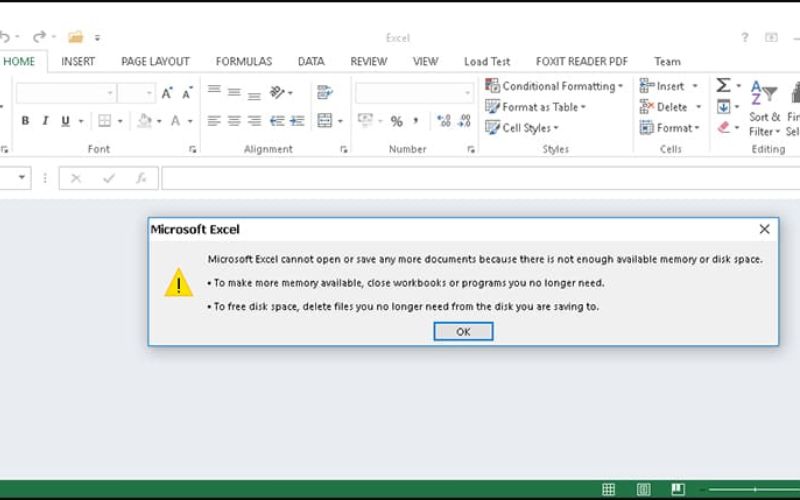Expand the Fill Color dropdown arrow

pyautogui.click(x=159, y=121)
